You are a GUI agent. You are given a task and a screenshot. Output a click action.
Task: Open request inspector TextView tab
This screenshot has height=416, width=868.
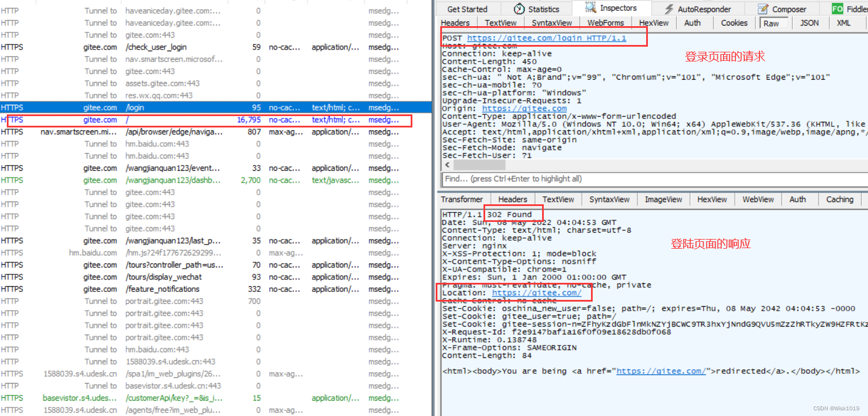[501, 23]
